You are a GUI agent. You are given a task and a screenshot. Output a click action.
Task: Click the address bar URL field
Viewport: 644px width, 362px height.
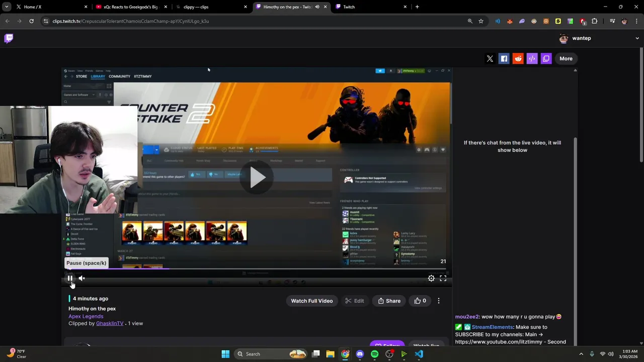(x=257, y=21)
